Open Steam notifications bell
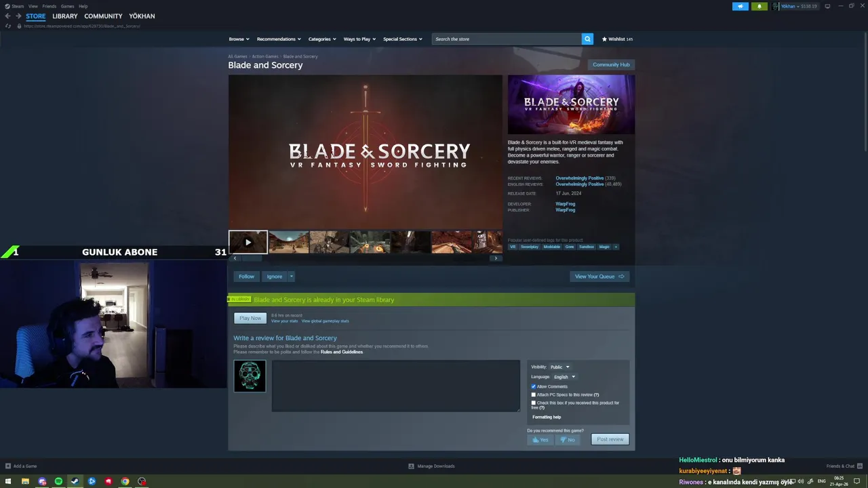Screen dimensions: 868x488 pyautogui.click(x=759, y=6)
